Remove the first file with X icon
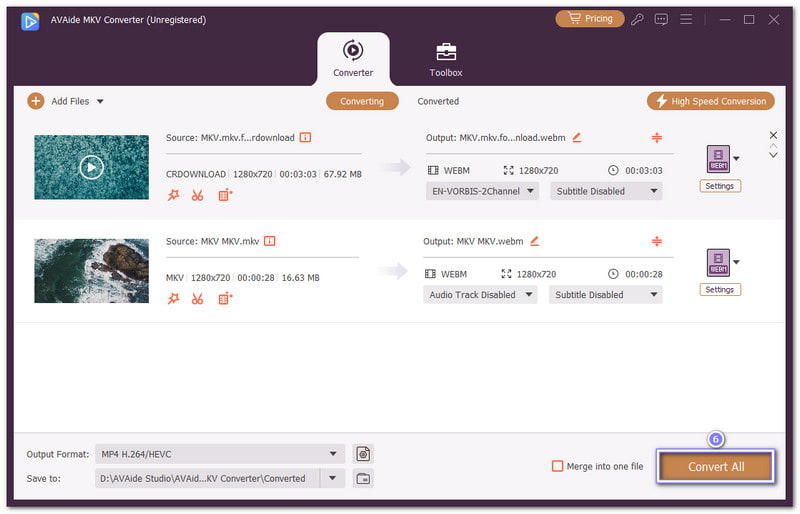The width and height of the screenshot is (800, 514). pyautogui.click(x=773, y=135)
